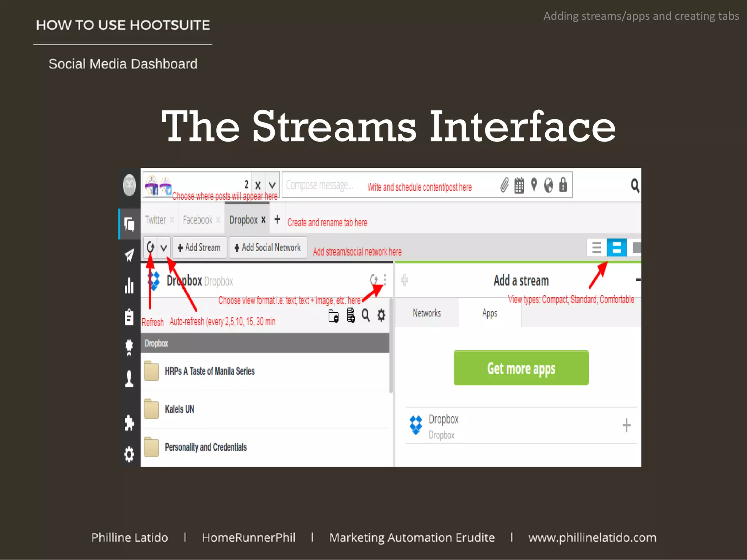Open the Personality and Credentials folder
The image size is (747, 560).
(265, 447)
